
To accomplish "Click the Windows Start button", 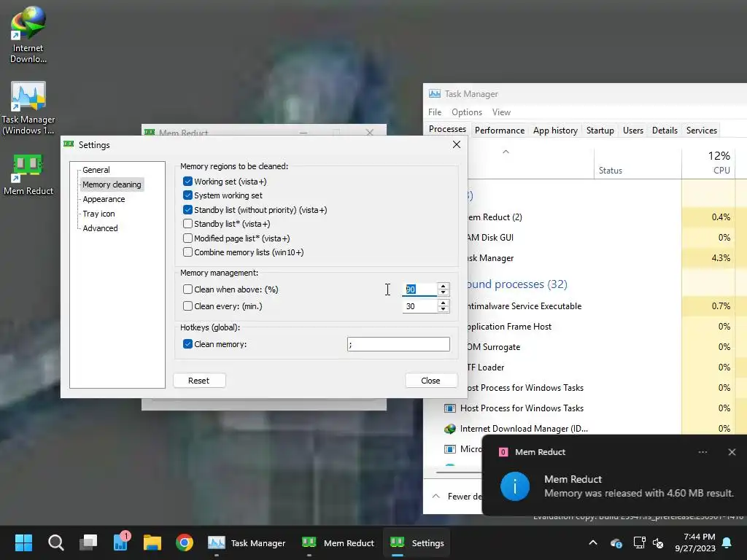I will click(x=23, y=542).
